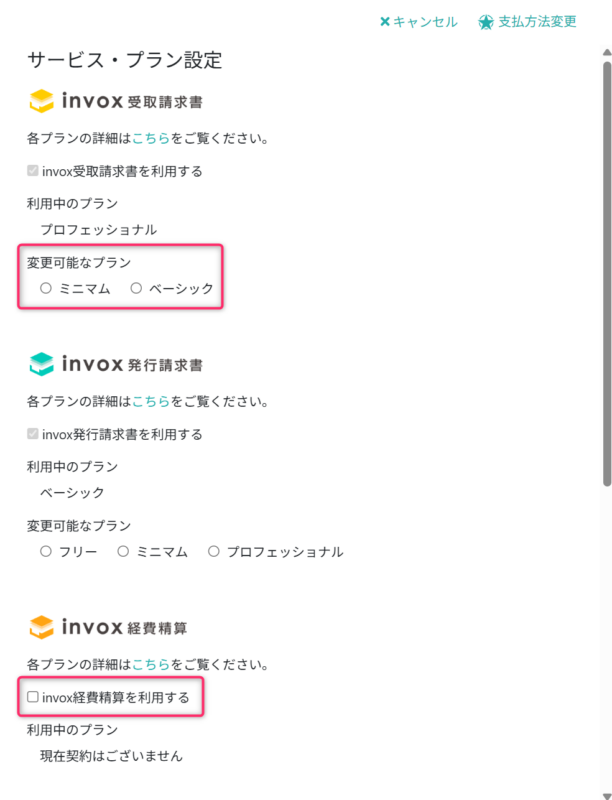612x800 pixels.
Task: Click the star icon beside 支払方法変更
Action: [487, 20]
